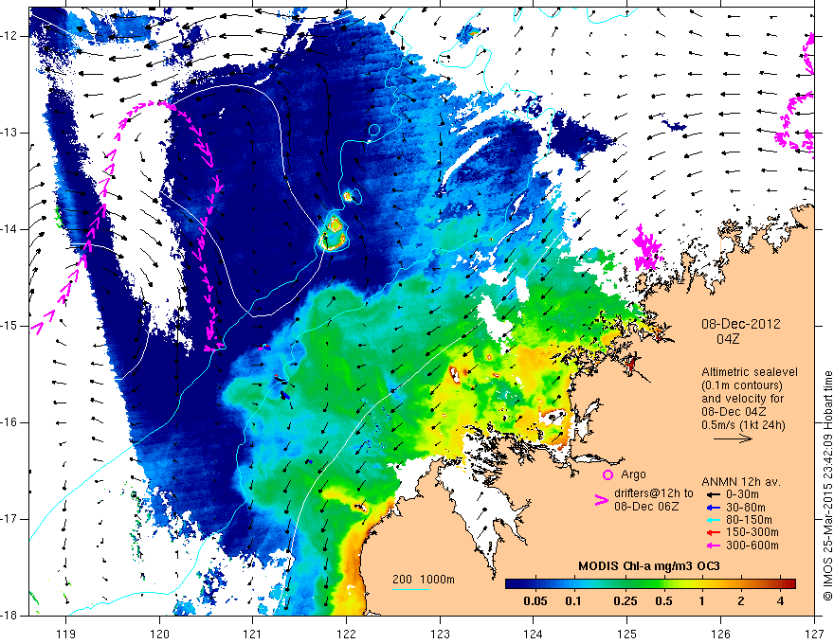This screenshot has width=834, height=644.
Task: Click latitude axis label -12
Action: [10, 36]
